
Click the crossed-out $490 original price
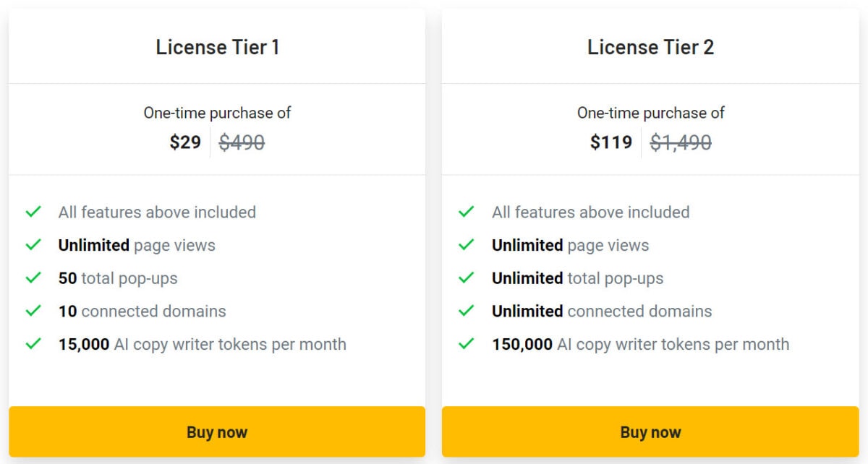coord(242,142)
